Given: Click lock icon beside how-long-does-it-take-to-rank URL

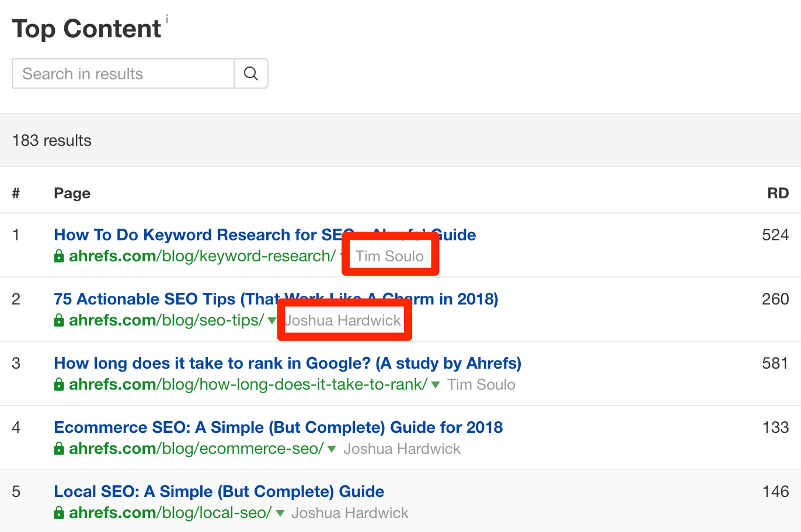Looking at the screenshot, I should 59,384.
